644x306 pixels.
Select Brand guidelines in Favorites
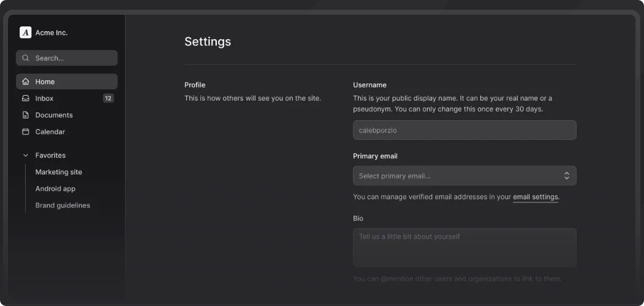63,205
